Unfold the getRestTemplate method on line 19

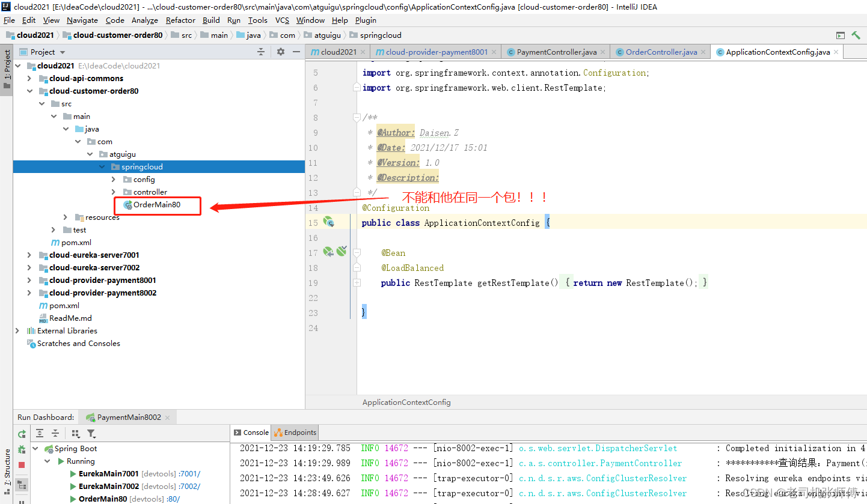click(x=357, y=282)
